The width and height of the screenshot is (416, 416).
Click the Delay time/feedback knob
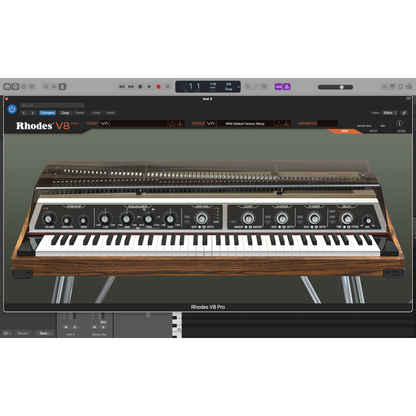347,219
